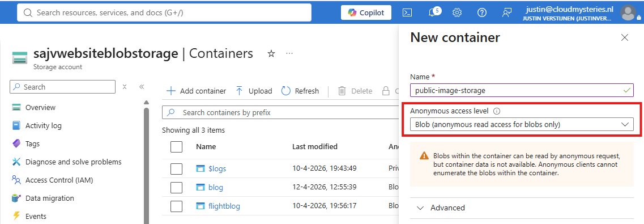Check the blog container checkbox
The height and width of the screenshot is (224, 644).
(176, 187)
